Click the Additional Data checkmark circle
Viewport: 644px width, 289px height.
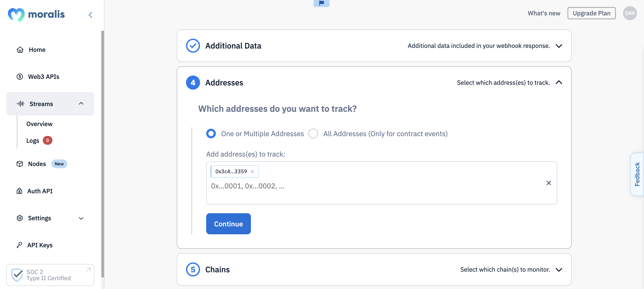[x=193, y=46]
